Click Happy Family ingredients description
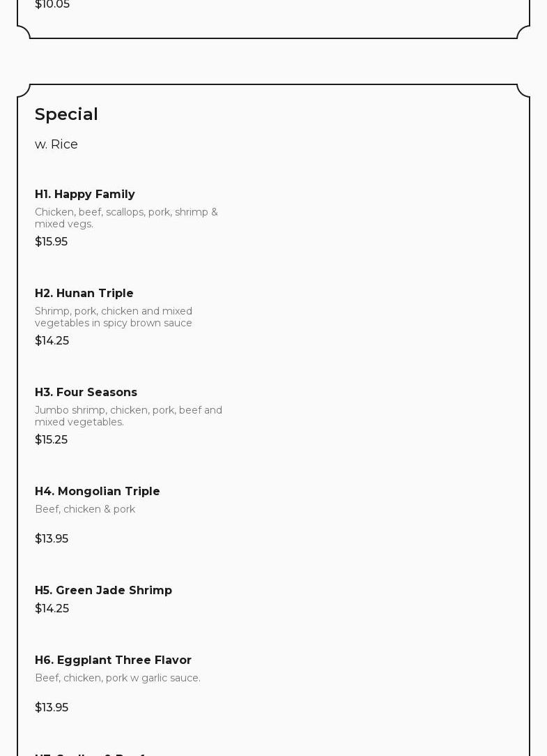The image size is (547, 756). 126,218
